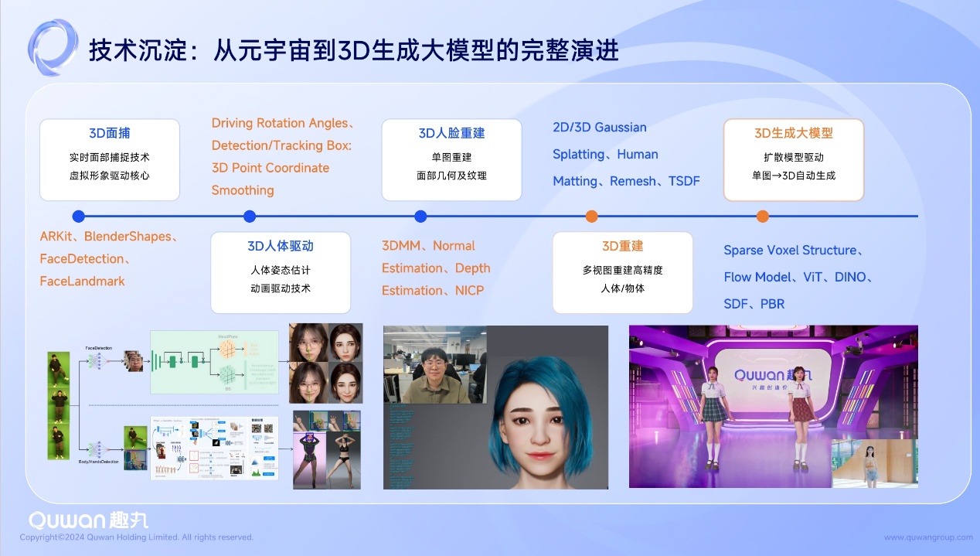Image resolution: width=980 pixels, height=556 pixels.
Task: Click the line 虚拟形象驱动核心
Action: coord(109,176)
